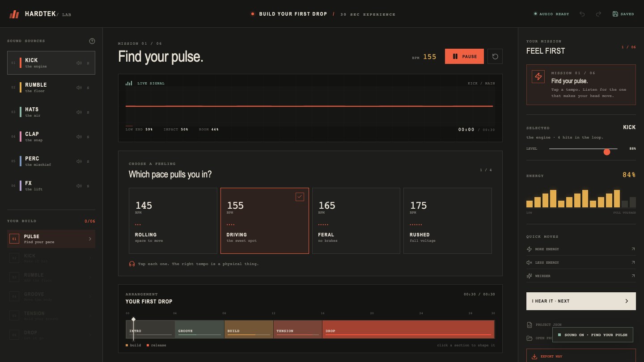Screen dimensions: 644x362
Task: Click the Tension section block
Action: pyautogui.click(x=298, y=329)
